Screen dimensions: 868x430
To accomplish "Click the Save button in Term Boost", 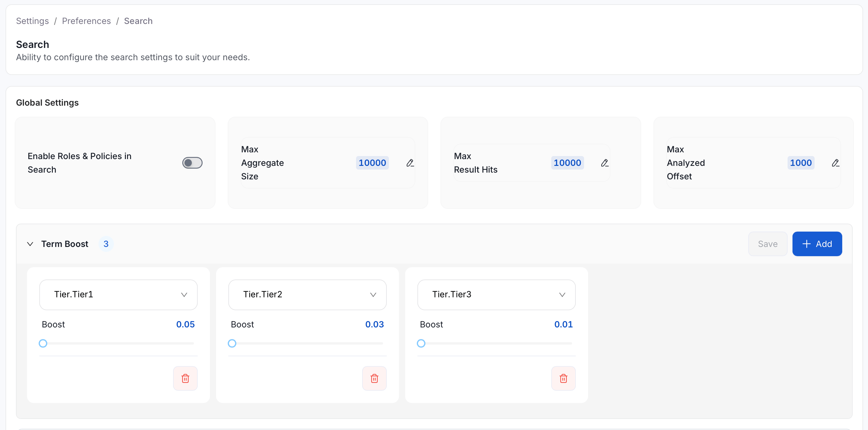I will pos(768,244).
